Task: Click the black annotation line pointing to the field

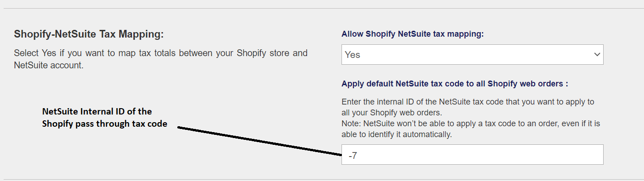Action: 259,141
